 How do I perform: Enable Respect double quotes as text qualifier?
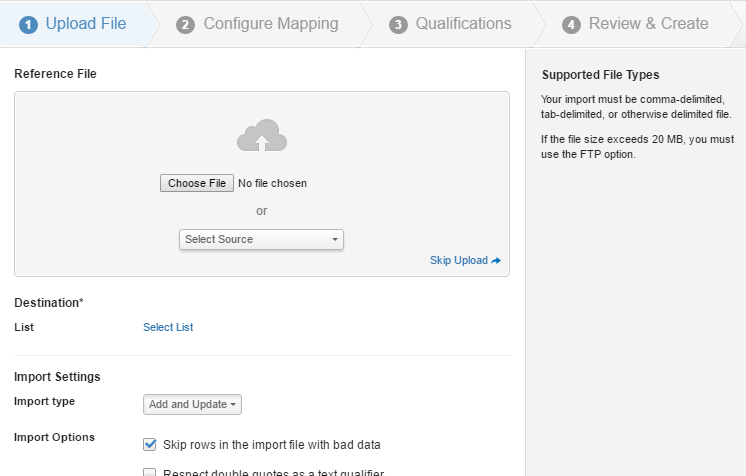[149, 472]
